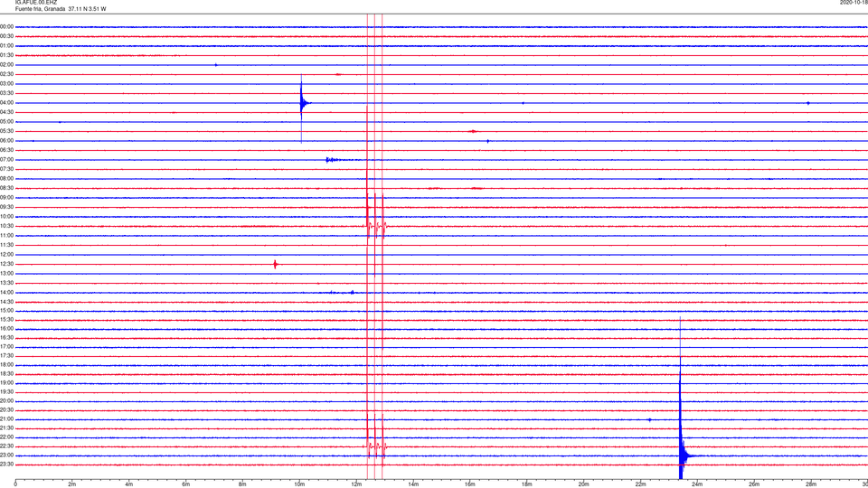868x488 pixels.
Task: Click the 10m tick on the minutes axis
Action: click(299, 484)
